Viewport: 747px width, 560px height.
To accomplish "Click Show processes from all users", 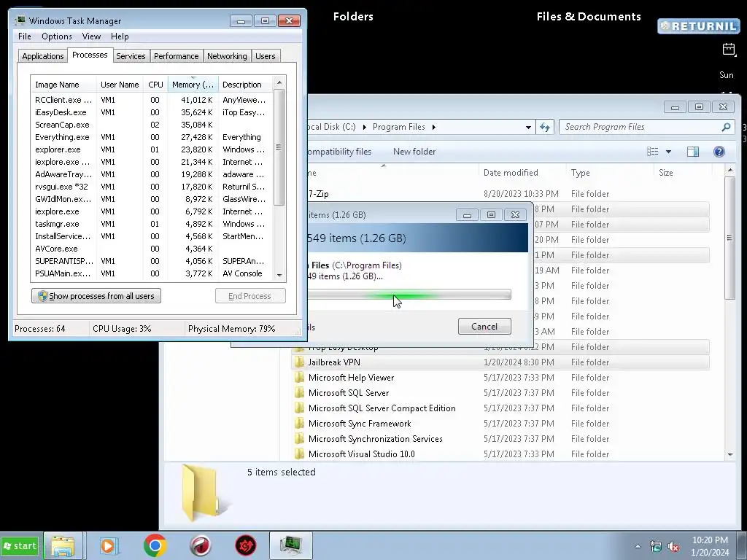I will (x=96, y=296).
